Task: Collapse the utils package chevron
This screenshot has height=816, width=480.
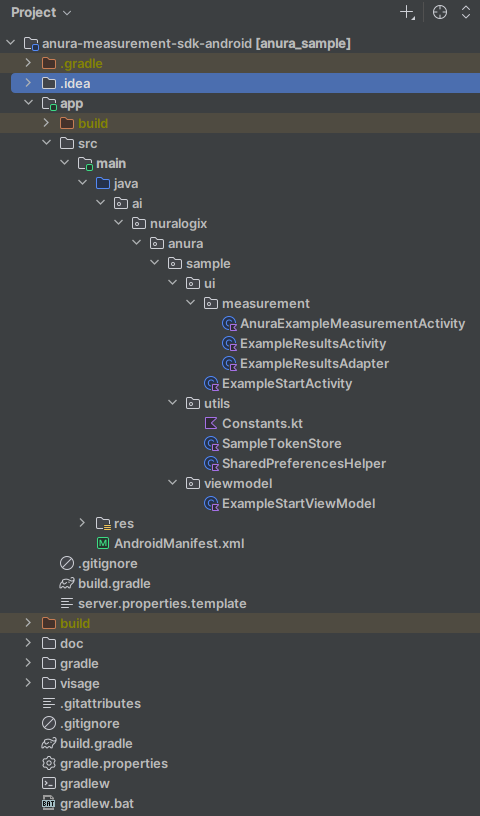Action: 172,403
